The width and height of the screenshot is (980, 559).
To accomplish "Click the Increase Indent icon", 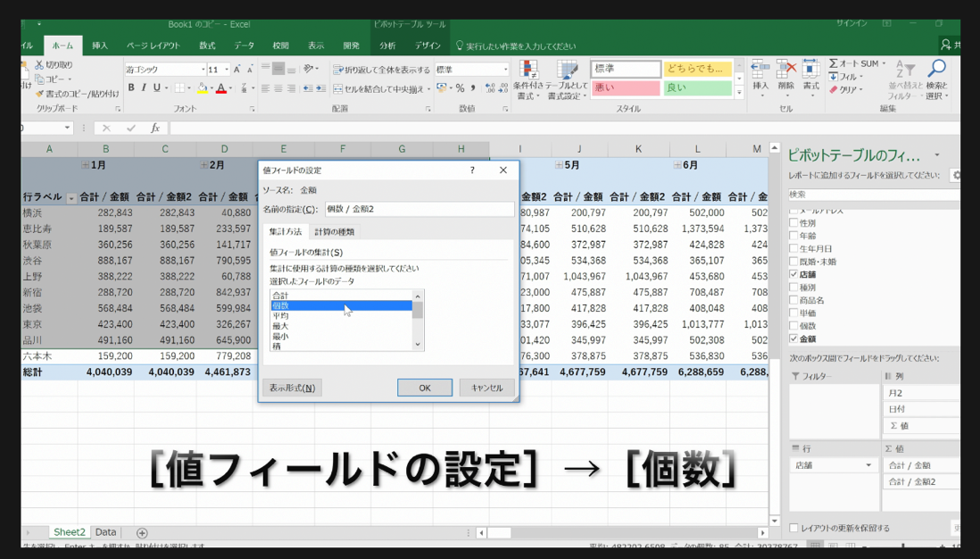I will 320,88.
